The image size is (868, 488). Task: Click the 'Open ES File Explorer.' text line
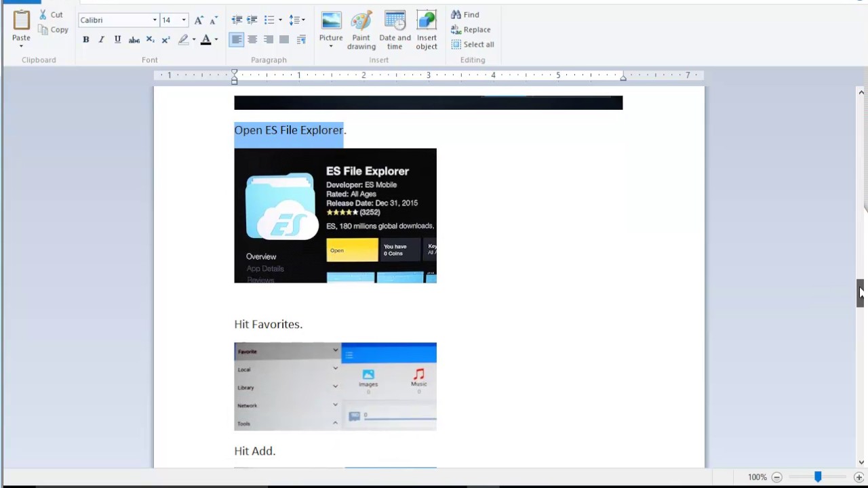(290, 130)
